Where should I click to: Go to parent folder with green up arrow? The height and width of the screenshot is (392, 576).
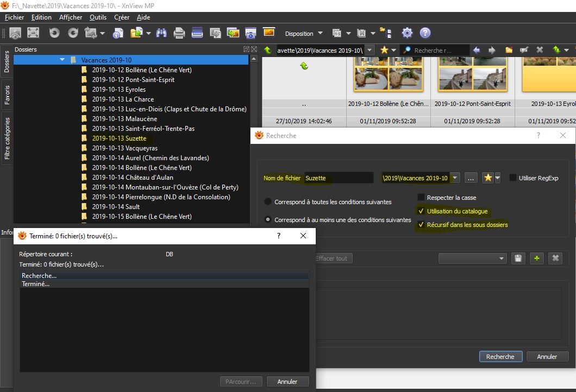click(267, 50)
